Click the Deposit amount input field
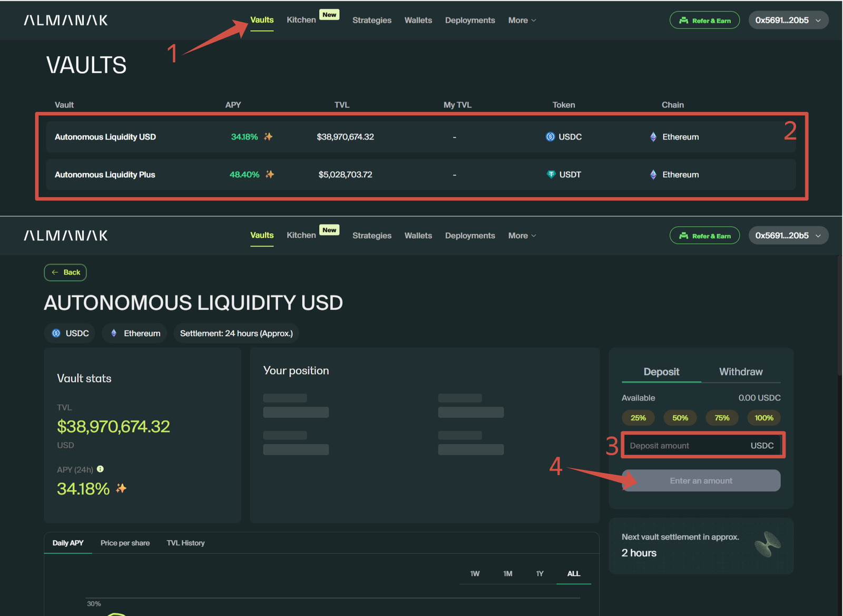The height and width of the screenshot is (616, 843). [685, 446]
